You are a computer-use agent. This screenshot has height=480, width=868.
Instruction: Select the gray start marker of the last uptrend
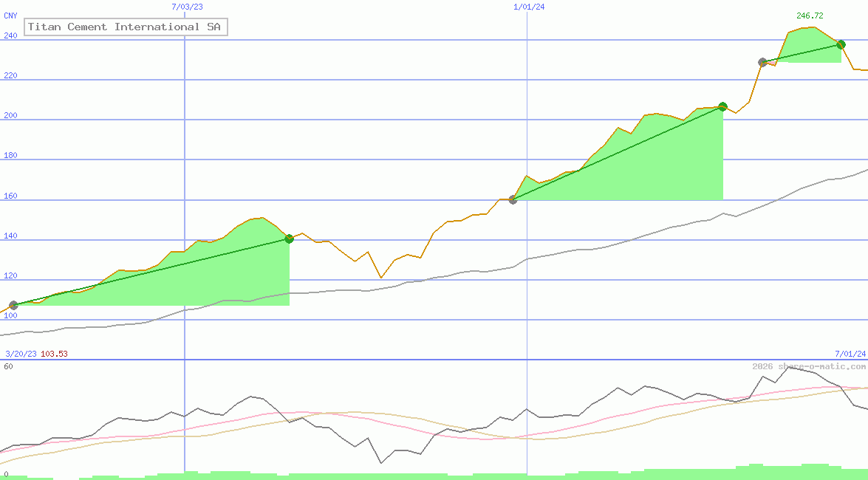(x=762, y=62)
